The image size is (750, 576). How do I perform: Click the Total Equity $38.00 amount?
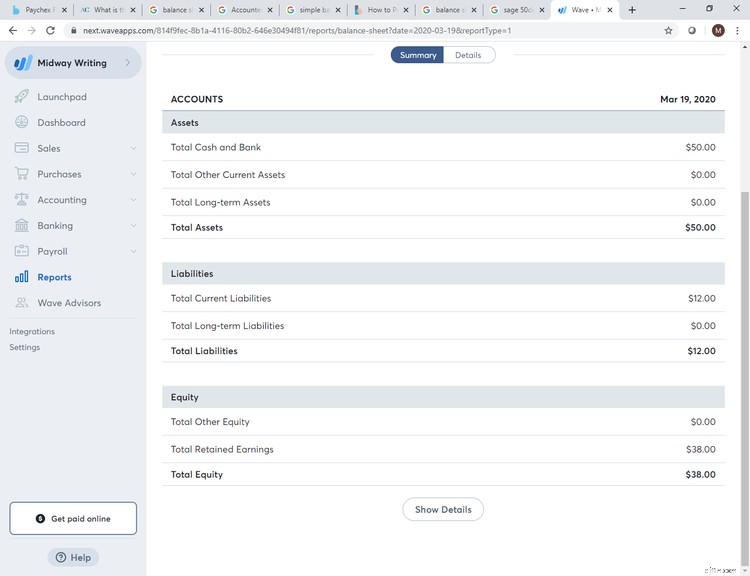700,475
